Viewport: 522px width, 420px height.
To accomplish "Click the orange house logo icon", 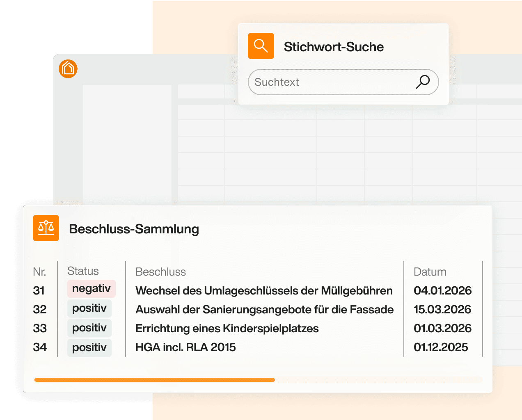I will (68, 68).
